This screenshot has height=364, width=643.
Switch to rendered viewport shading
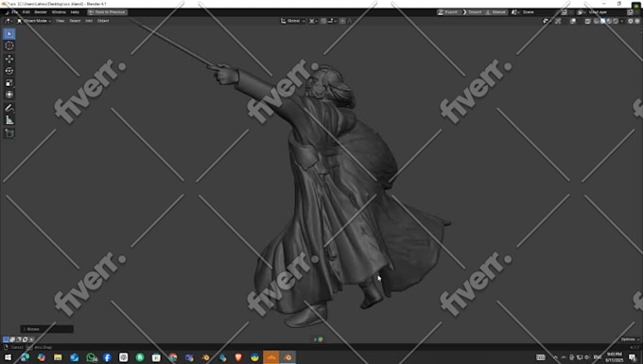(x=616, y=21)
